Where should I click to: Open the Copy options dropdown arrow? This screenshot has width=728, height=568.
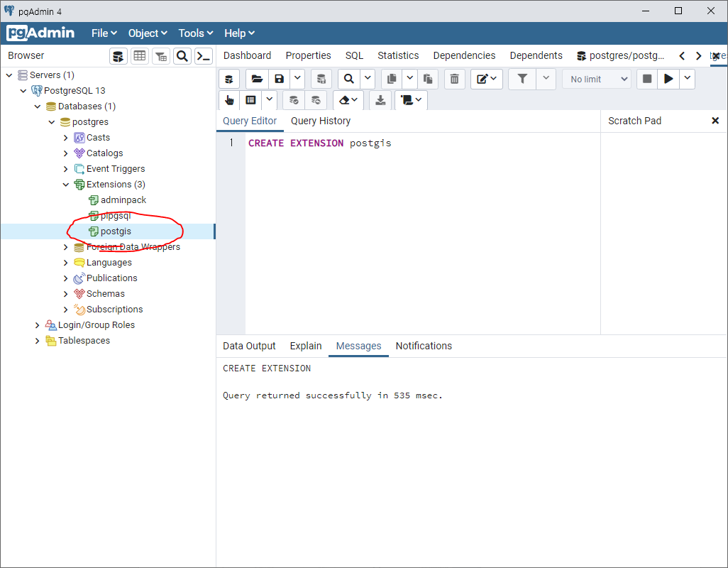tap(409, 79)
